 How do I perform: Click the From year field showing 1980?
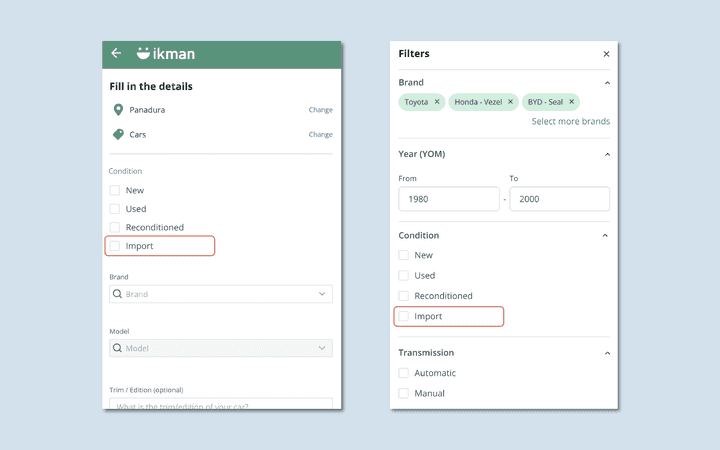pos(449,199)
